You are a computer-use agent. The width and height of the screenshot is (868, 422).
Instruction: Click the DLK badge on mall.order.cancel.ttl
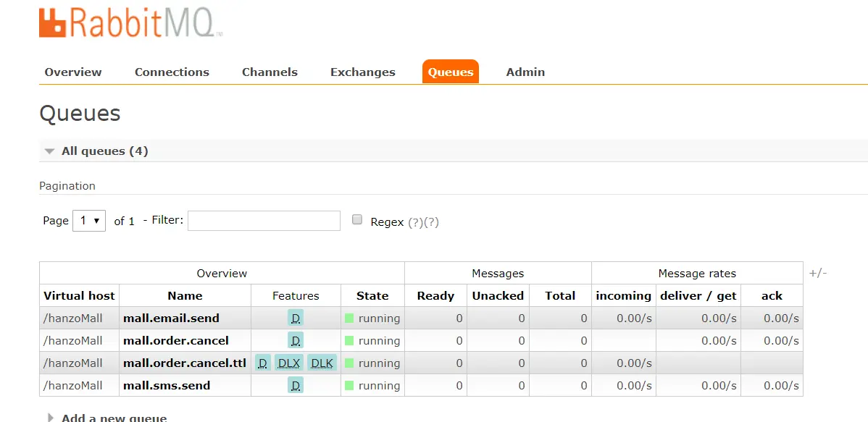tap(322, 363)
